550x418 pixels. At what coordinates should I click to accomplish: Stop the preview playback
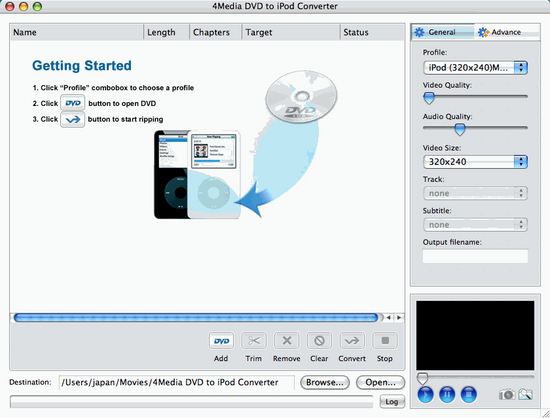pyautogui.click(x=469, y=395)
